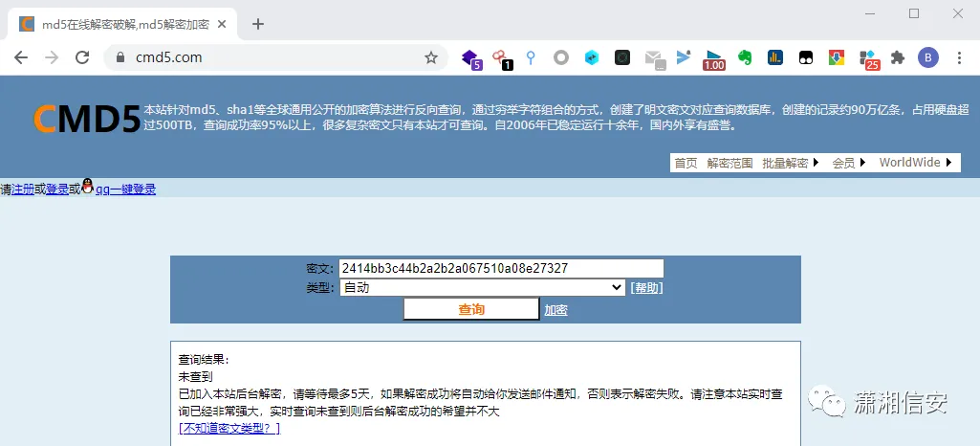The width and height of the screenshot is (980, 446).
Task: Open the Extensions puzzle-piece menu
Action: tap(898, 58)
